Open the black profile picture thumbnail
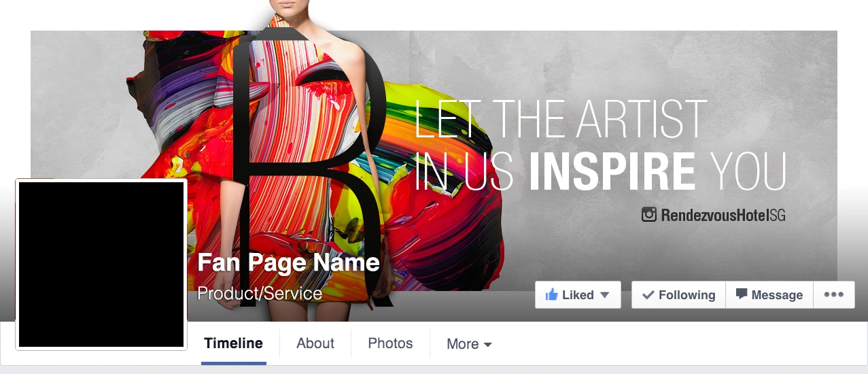 [x=101, y=265]
